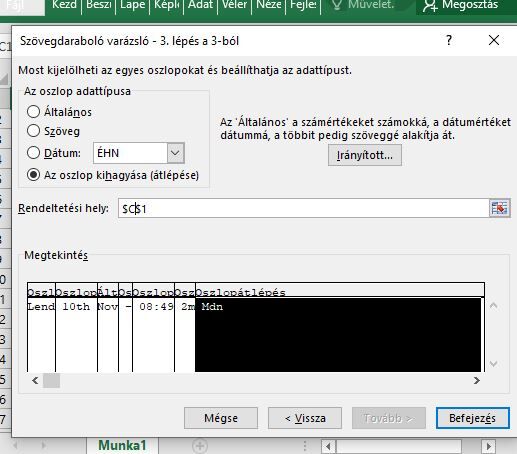Close the Szövegdaraboló varázsló dialog
The image size is (517, 454).
[494, 40]
